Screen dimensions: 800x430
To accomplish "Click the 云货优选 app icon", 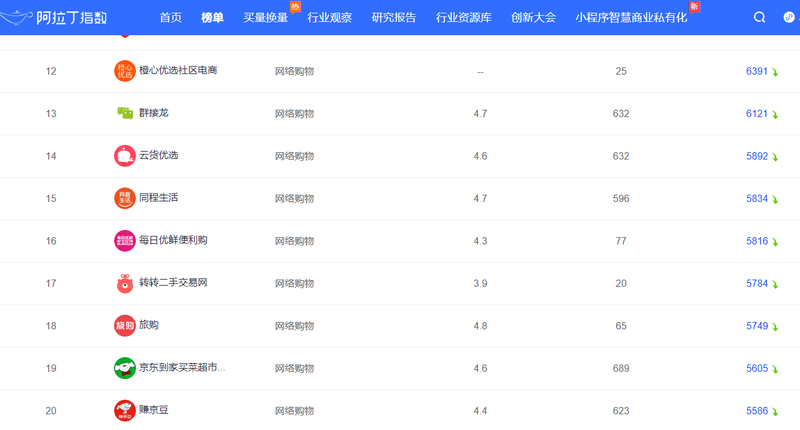I will tap(124, 156).
